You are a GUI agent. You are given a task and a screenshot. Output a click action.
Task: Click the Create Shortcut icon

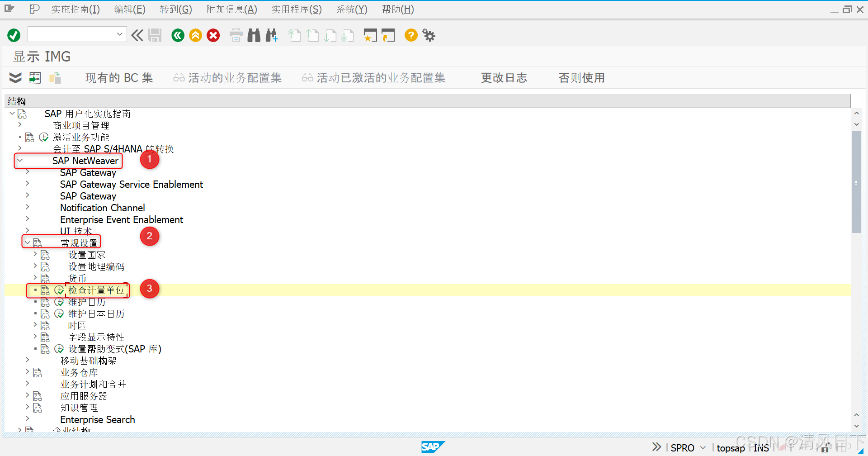(x=388, y=35)
